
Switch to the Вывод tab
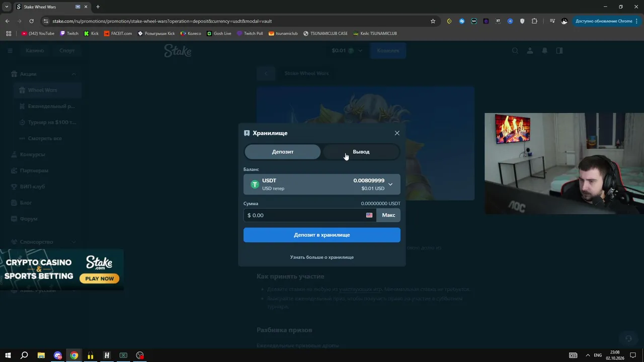pyautogui.click(x=361, y=152)
